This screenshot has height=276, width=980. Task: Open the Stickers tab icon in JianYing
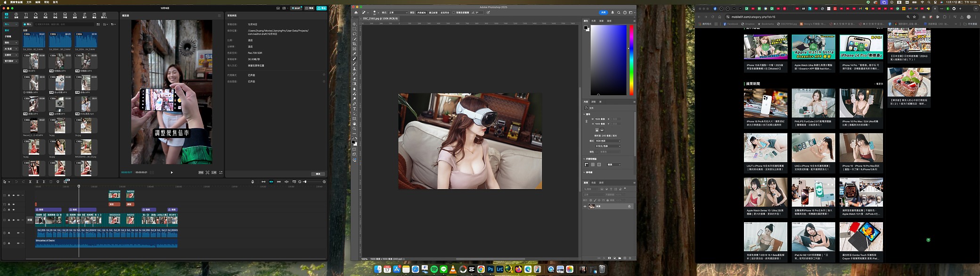coord(36,16)
